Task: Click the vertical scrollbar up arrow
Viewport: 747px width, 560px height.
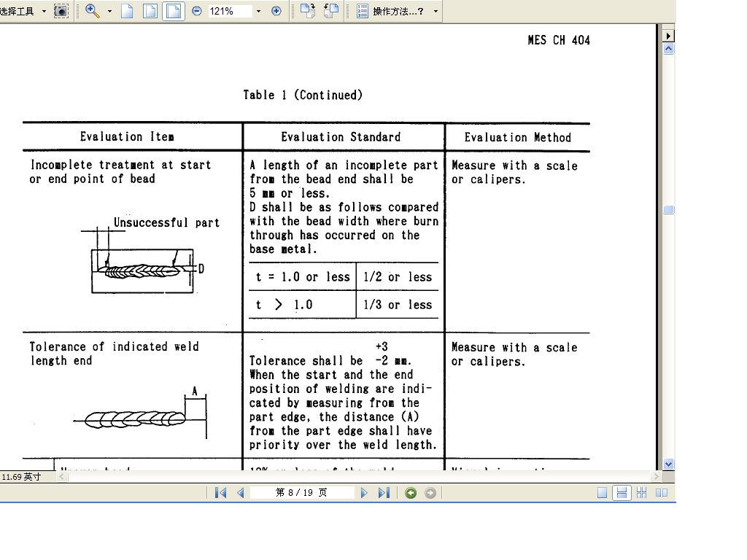Action: pos(668,49)
